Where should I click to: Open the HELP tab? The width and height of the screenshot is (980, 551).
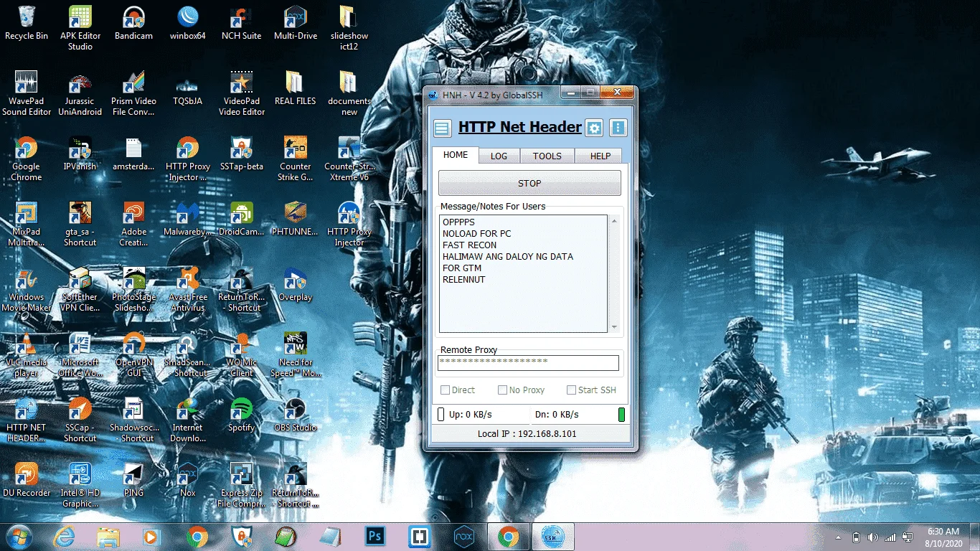coord(600,156)
